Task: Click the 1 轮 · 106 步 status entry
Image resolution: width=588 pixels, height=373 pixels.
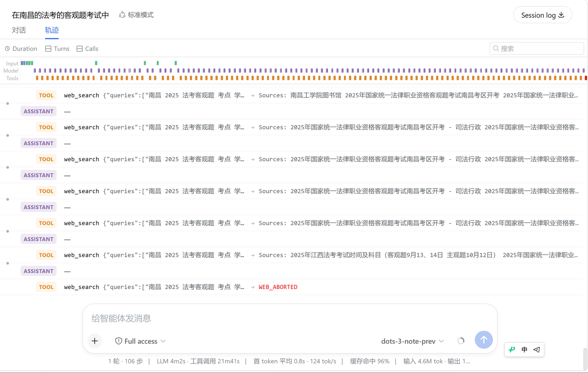Action: (x=126, y=361)
